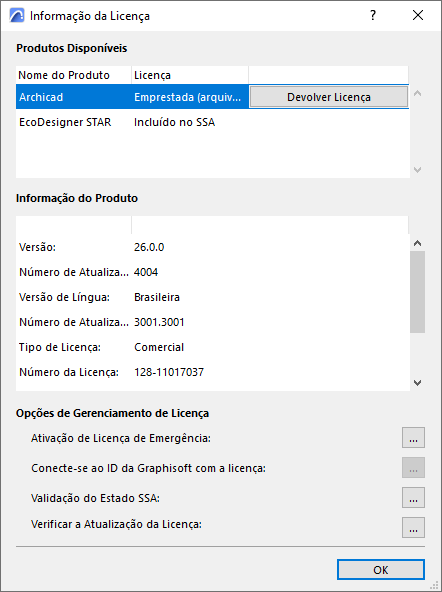Screen dimensions: 442x592
Task: Select the EcoDesigner STAR product row
Action: pyautogui.click(x=212, y=122)
